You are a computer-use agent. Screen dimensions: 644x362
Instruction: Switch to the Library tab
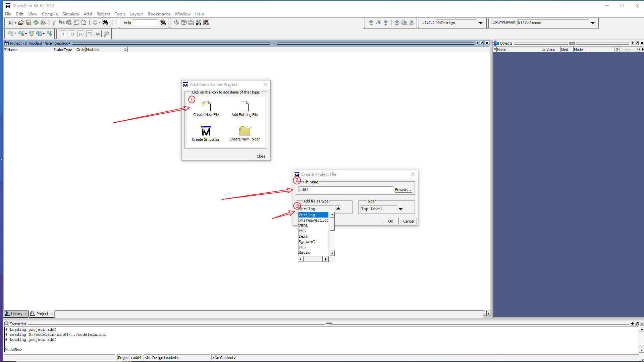(16, 313)
